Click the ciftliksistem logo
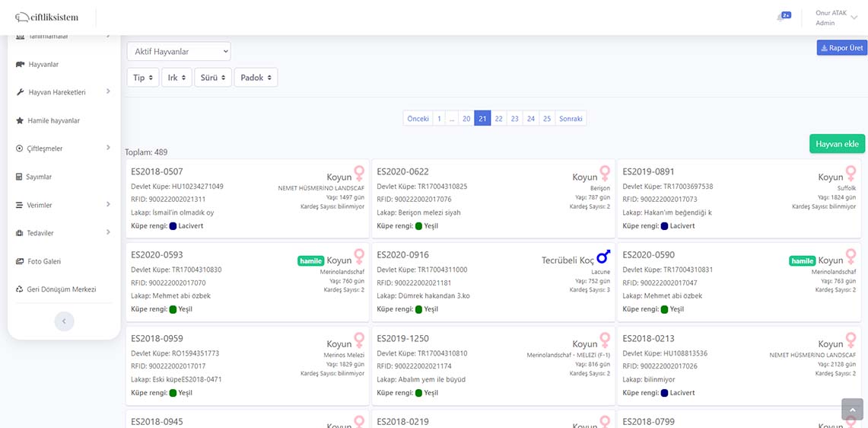The height and width of the screenshot is (428, 868). coord(46,18)
